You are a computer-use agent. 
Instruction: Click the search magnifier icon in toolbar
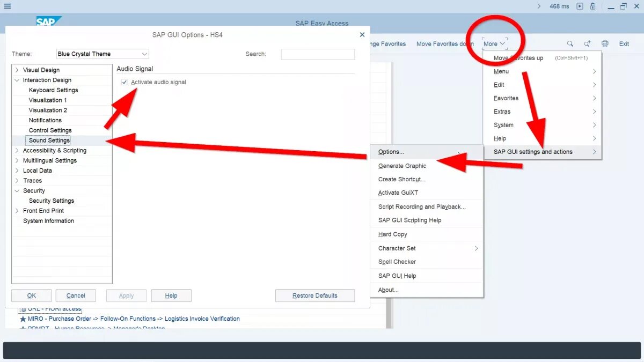(x=570, y=44)
